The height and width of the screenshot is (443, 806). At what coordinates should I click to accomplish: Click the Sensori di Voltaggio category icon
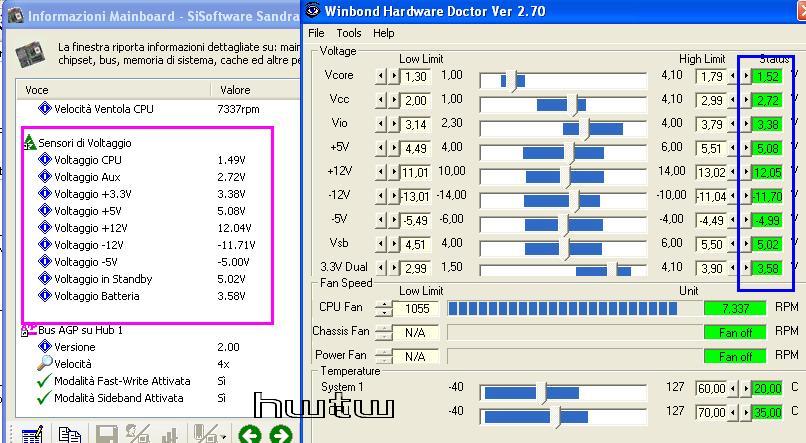coord(29,142)
